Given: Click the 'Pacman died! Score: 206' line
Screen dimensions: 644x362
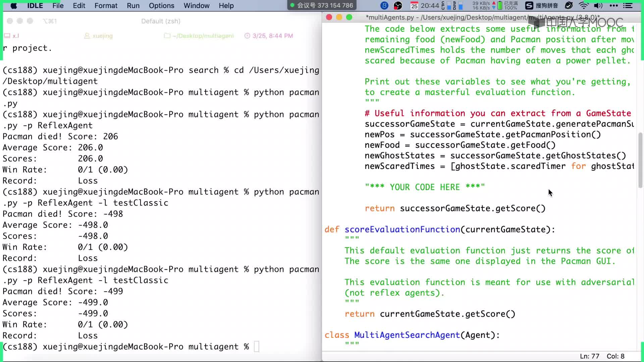Looking at the screenshot, I should [x=60, y=136].
